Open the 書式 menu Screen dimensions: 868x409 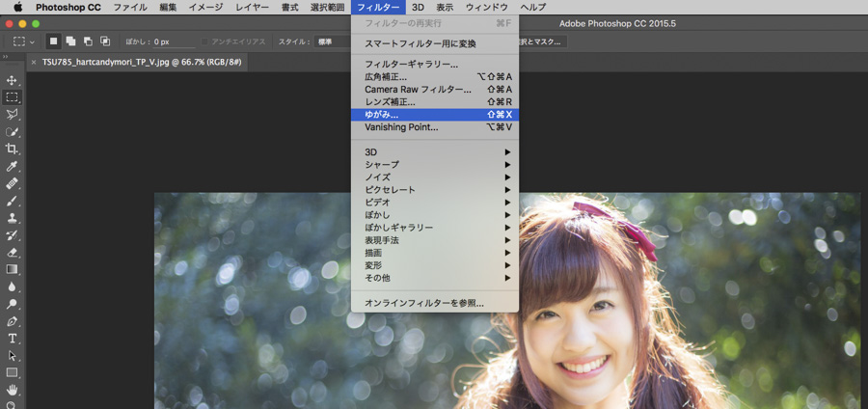click(289, 7)
